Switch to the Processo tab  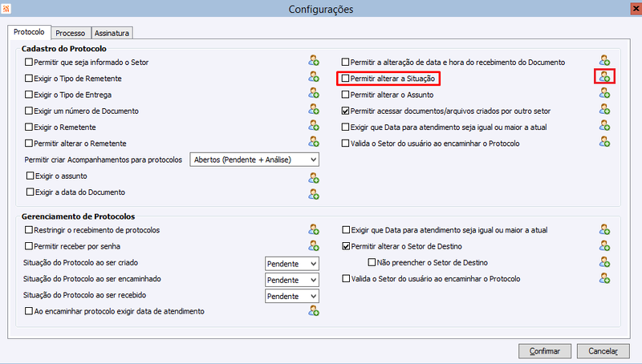pyautogui.click(x=71, y=33)
